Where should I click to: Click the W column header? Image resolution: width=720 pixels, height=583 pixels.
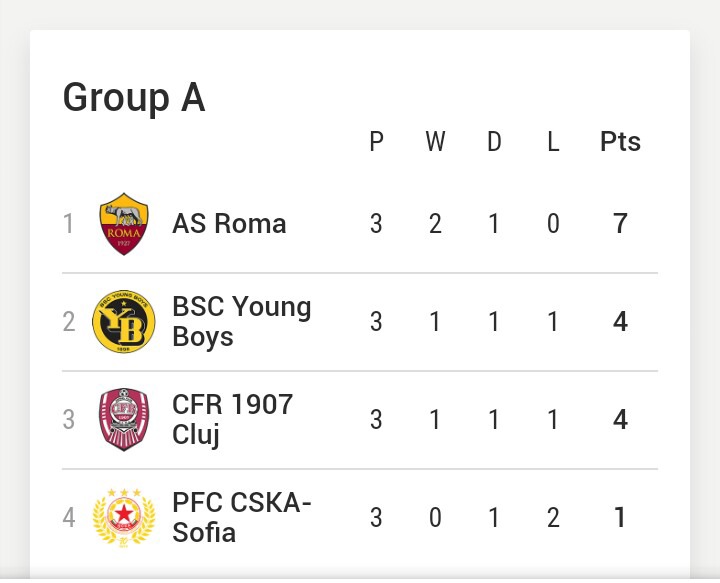[x=435, y=142]
